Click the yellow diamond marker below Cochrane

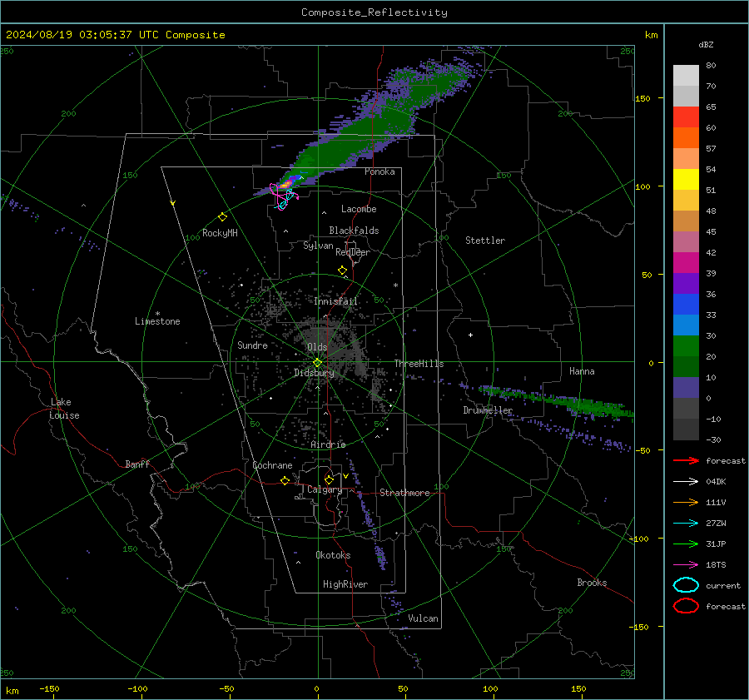click(x=285, y=480)
